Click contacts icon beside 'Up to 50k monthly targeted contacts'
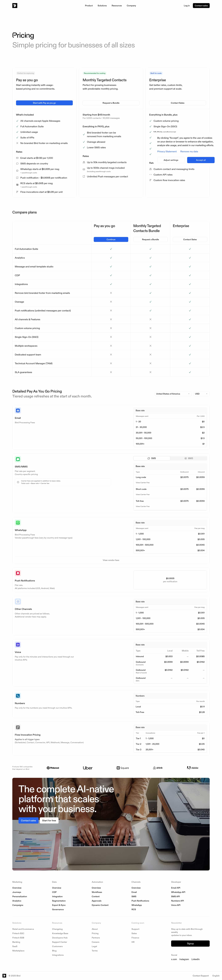The image size is (222, 980). (84, 162)
